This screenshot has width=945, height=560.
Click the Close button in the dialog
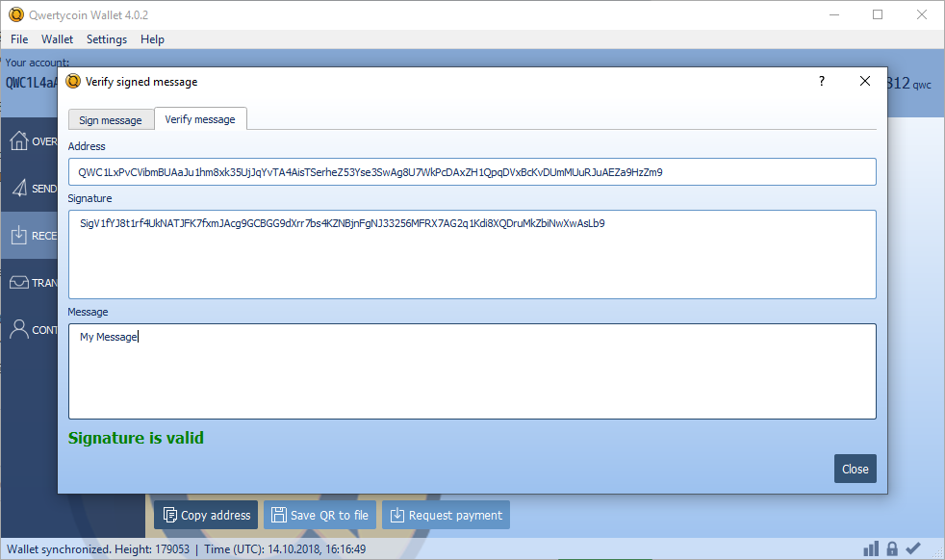pos(856,469)
